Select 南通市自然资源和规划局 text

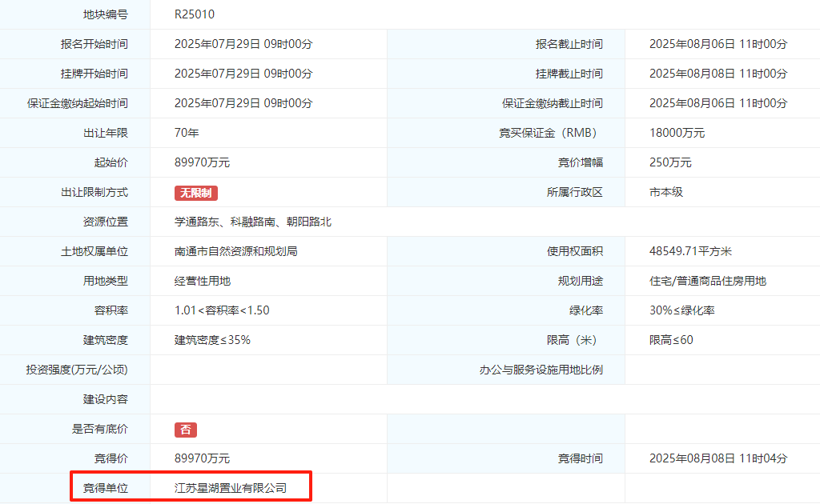tap(236, 251)
